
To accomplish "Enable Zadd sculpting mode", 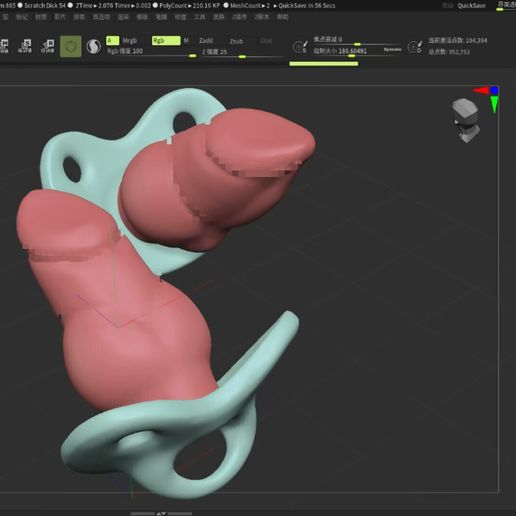I will pyautogui.click(x=206, y=41).
